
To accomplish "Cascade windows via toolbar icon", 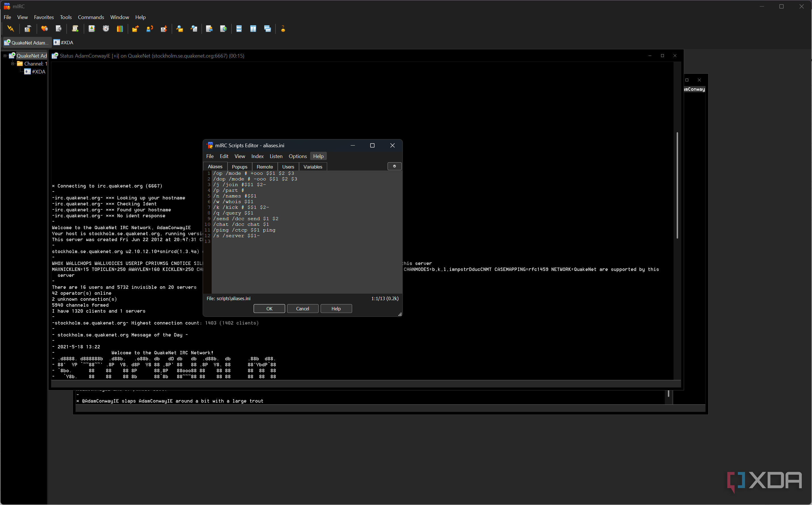I will [268, 29].
